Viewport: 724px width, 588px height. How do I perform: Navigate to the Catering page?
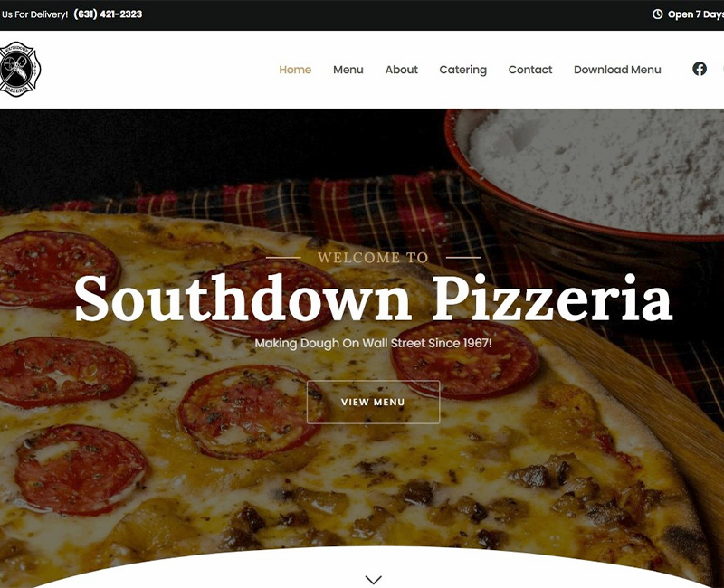(x=462, y=70)
